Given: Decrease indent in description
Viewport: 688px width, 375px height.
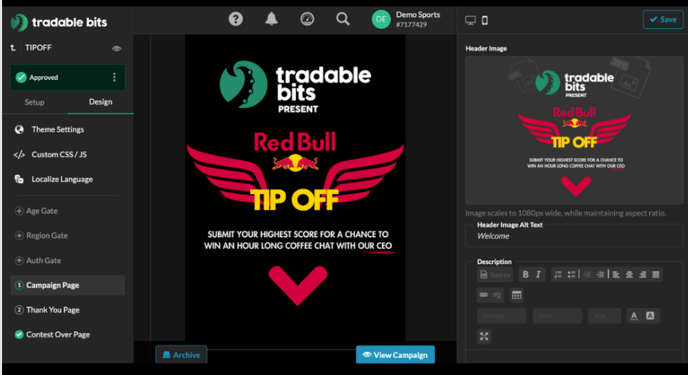Looking at the screenshot, I should pos(587,275).
